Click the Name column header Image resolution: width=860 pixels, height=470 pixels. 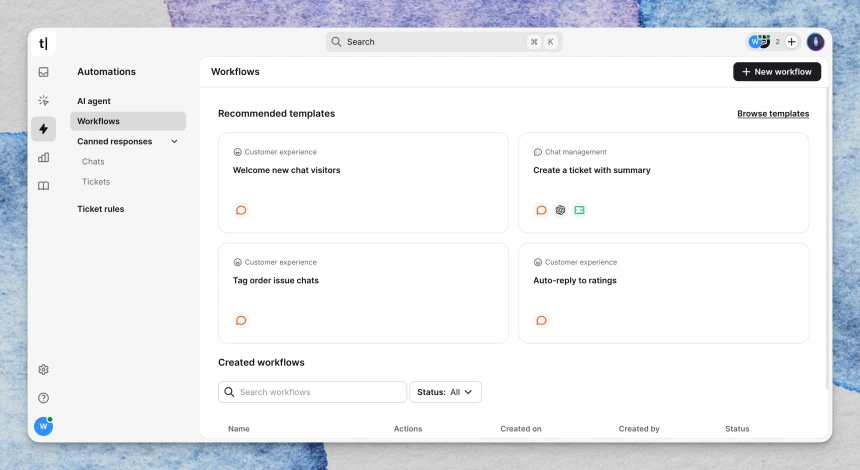pyautogui.click(x=239, y=429)
